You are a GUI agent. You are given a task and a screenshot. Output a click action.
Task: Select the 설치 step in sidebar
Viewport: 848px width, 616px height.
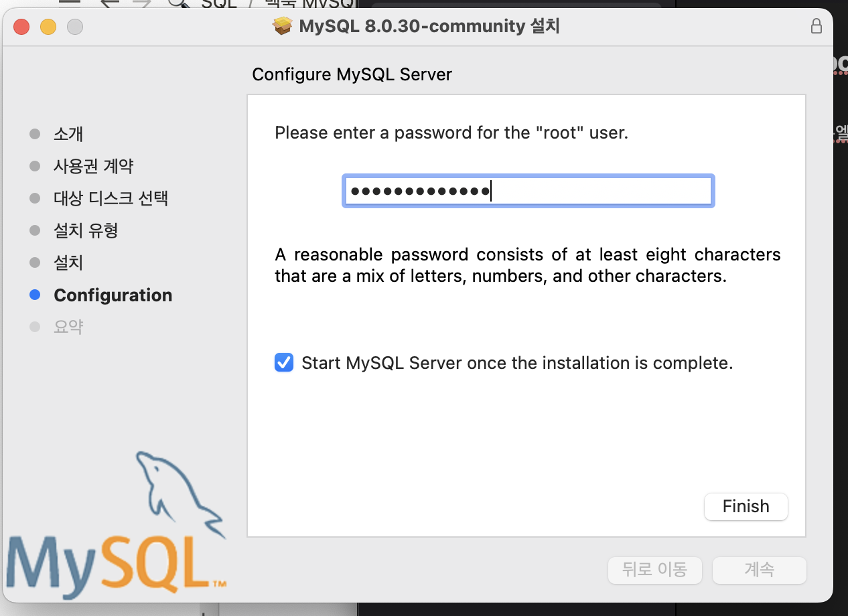68,262
